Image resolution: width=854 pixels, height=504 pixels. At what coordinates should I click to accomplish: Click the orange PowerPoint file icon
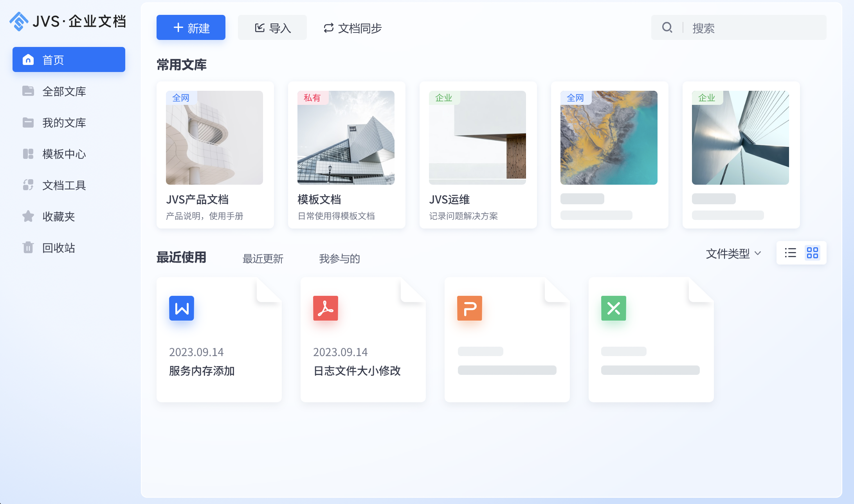click(470, 308)
